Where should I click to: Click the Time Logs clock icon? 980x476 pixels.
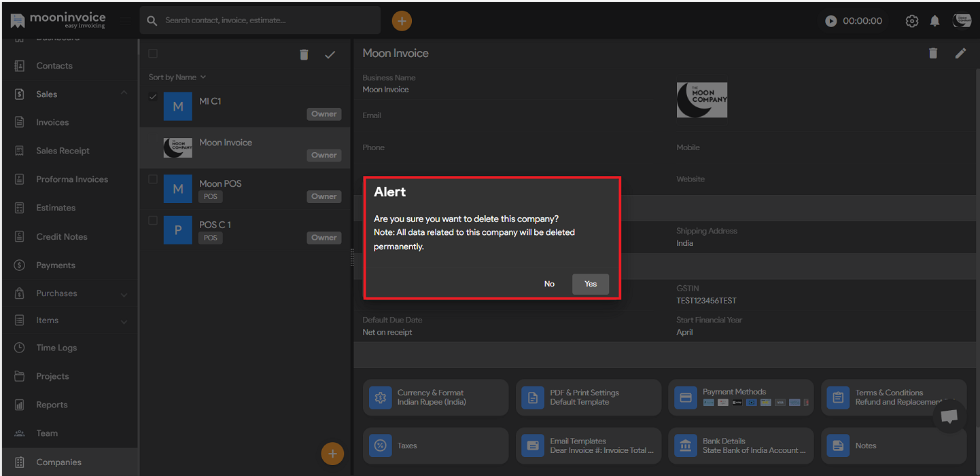[20, 348]
